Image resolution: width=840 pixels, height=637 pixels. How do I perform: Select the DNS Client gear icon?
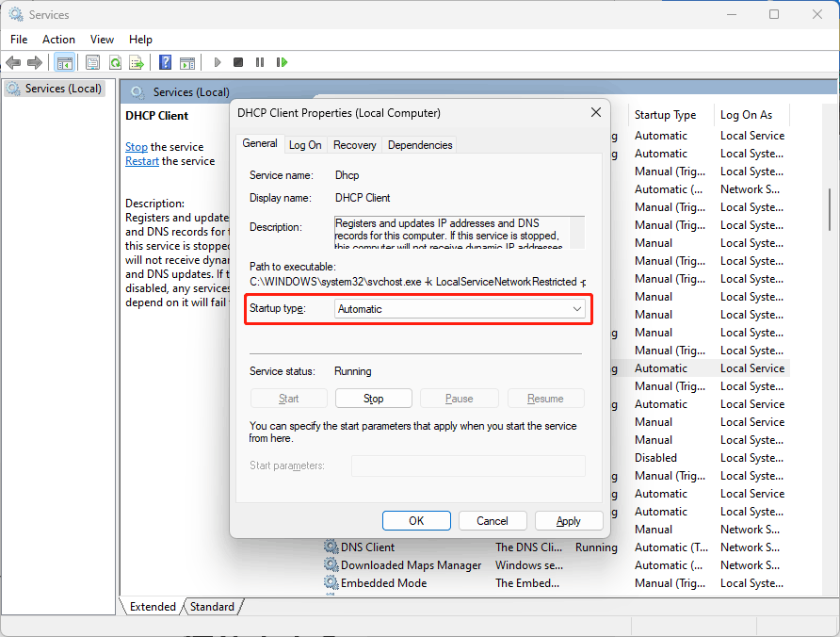(331, 547)
